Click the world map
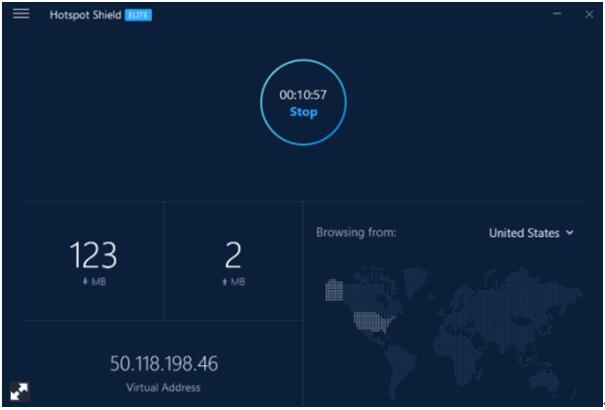 pos(453,332)
